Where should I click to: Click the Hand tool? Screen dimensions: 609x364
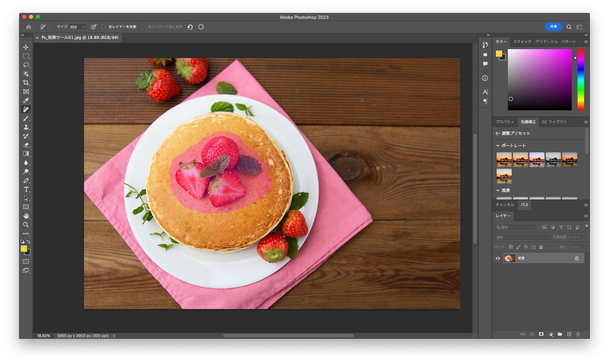[26, 216]
